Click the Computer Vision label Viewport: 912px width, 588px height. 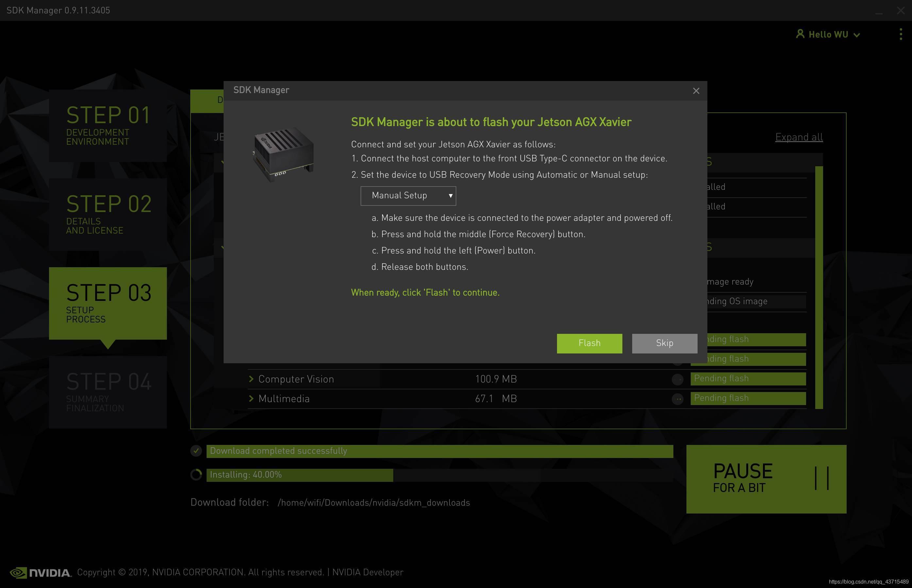point(296,379)
